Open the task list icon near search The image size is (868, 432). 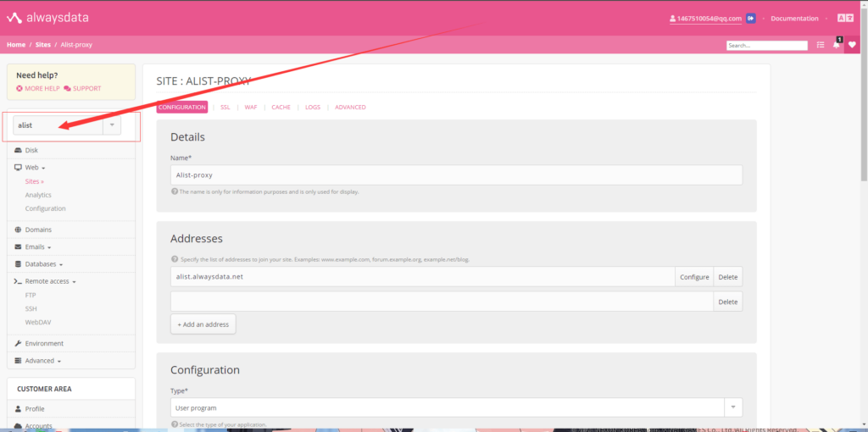click(x=821, y=46)
